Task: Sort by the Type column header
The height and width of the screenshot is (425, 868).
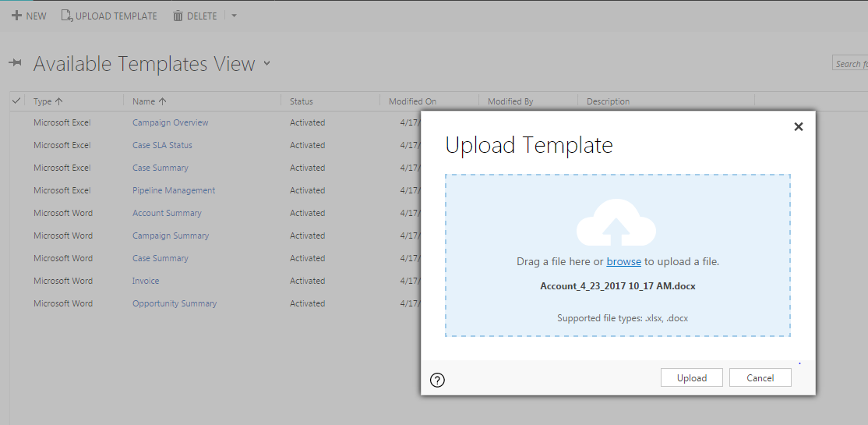Action: pyautogui.click(x=48, y=101)
